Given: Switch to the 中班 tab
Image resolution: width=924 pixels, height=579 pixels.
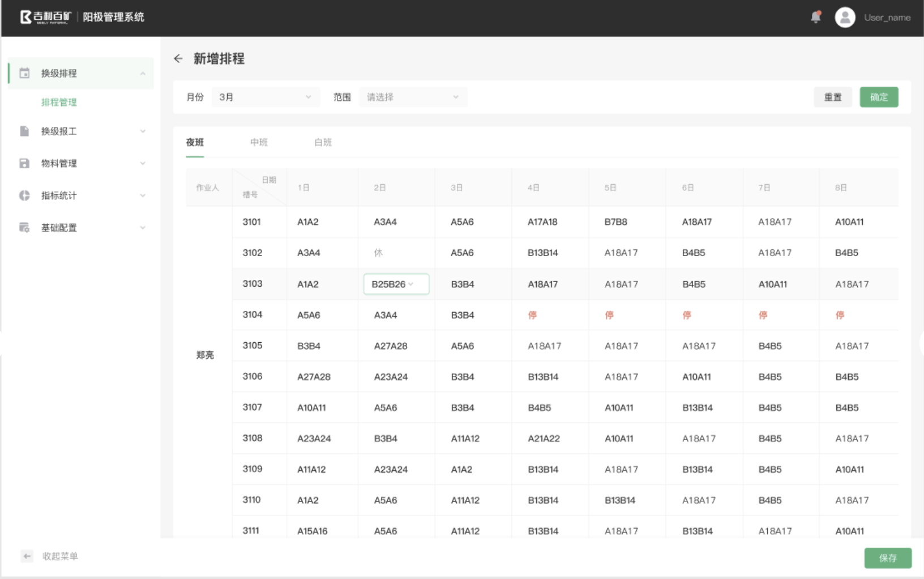Looking at the screenshot, I should click(x=259, y=142).
